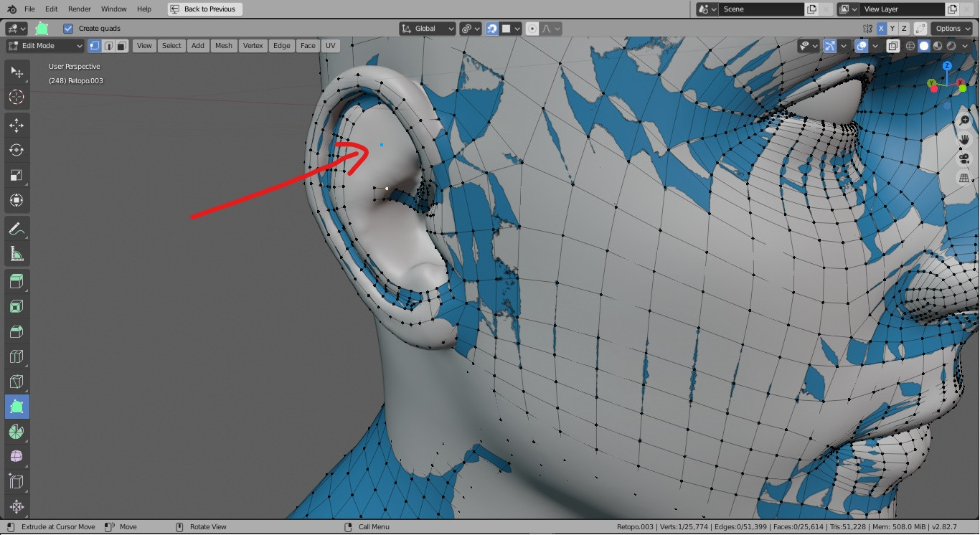The image size is (980, 535).
Task: Select the Transform tool
Action: [17, 200]
